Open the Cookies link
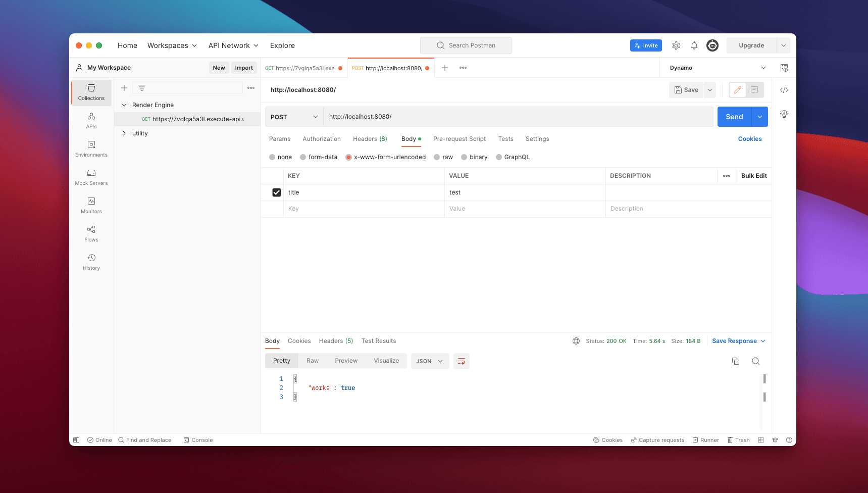 pos(750,139)
